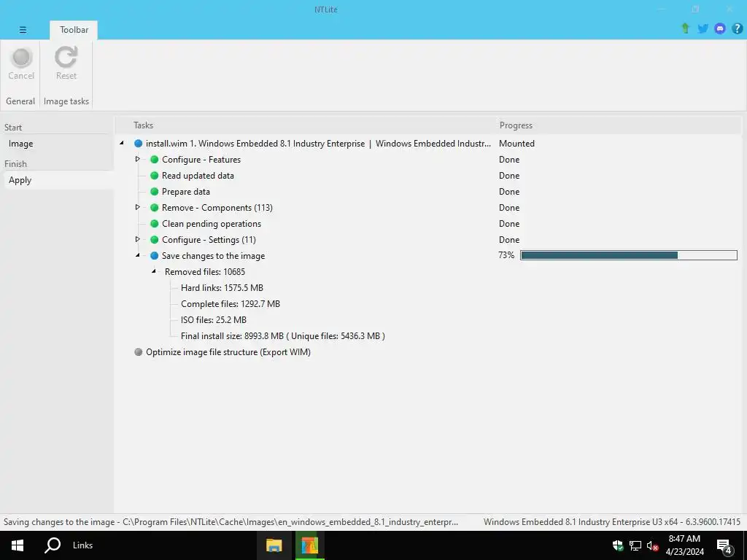Open Windows Security shield tray icon
747x560 pixels.
pos(618,545)
